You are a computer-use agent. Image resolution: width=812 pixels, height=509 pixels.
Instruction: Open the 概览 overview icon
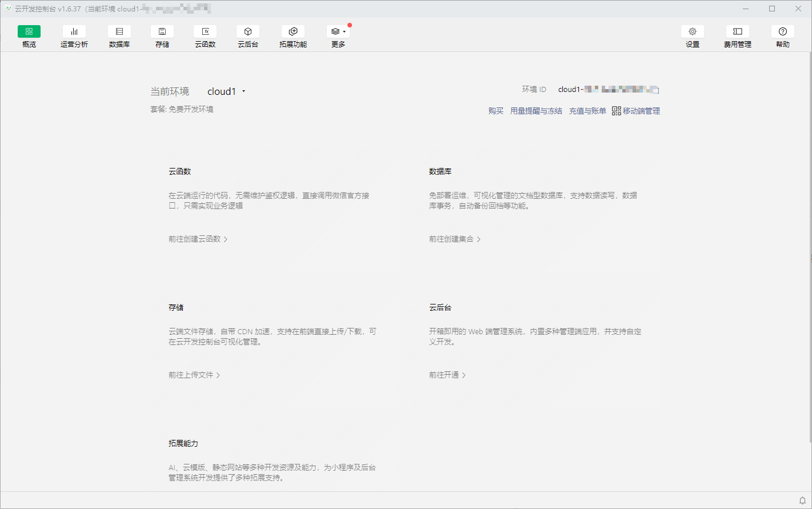coord(29,31)
